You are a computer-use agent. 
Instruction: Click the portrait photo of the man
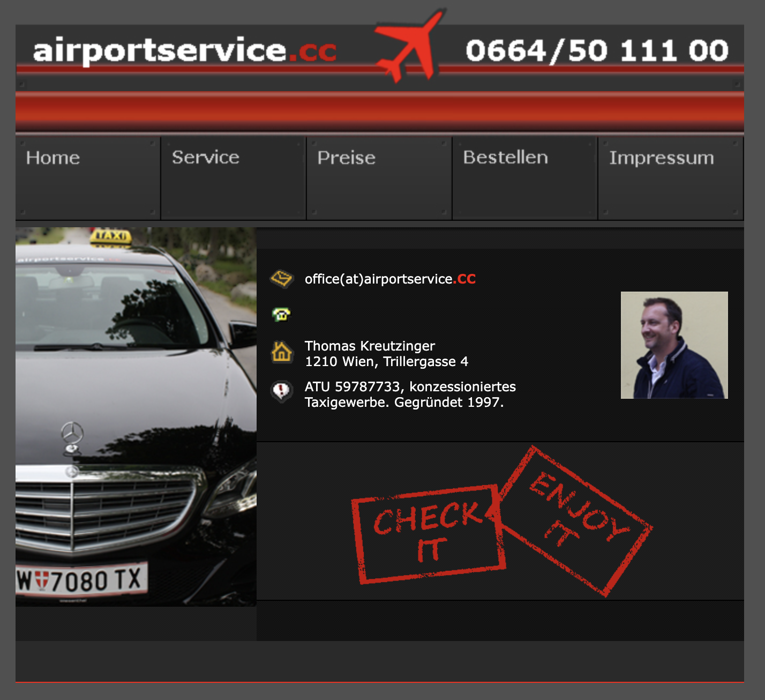674,345
